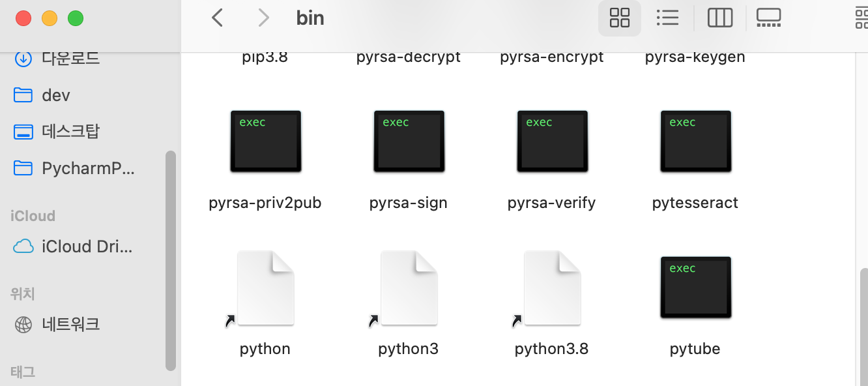Click the pyrsa-priv2pub file name label
Viewport: 868px width, 386px height.
[x=265, y=203]
